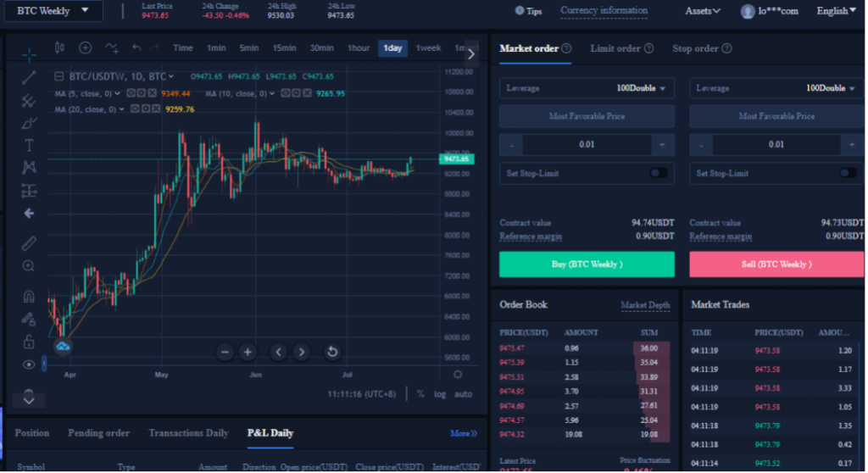Switch chart interval to 30min
The height and width of the screenshot is (473, 868).
[321, 48]
